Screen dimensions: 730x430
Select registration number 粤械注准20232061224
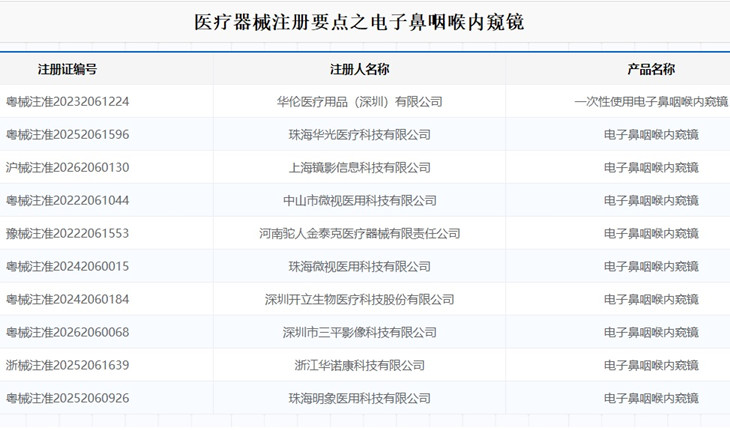pos(68,102)
